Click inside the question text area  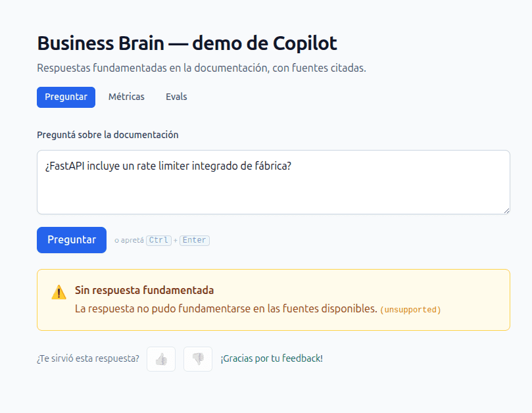point(274,182)
